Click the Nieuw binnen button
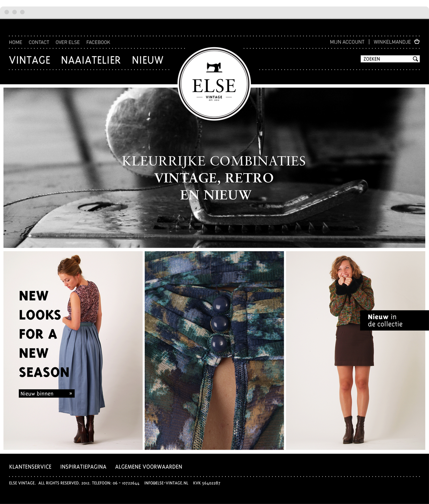This screenshot has height=504, width=429. (47, 393)
